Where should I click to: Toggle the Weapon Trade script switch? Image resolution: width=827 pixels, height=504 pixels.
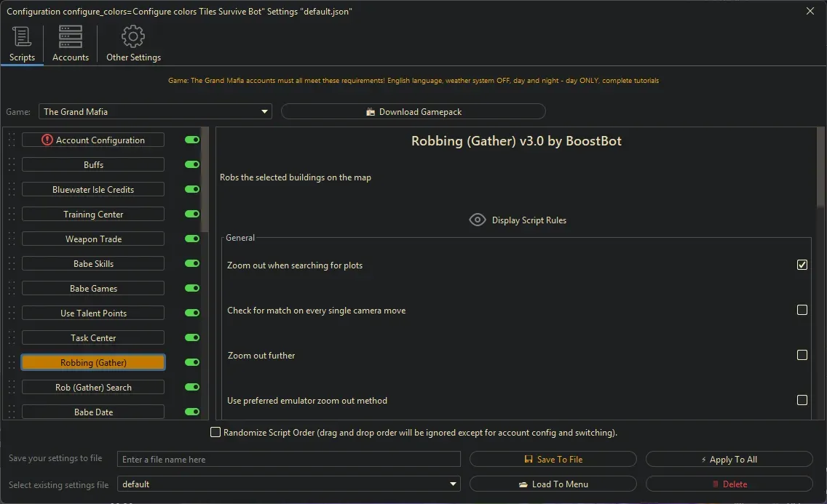click(x=192, y=239)
